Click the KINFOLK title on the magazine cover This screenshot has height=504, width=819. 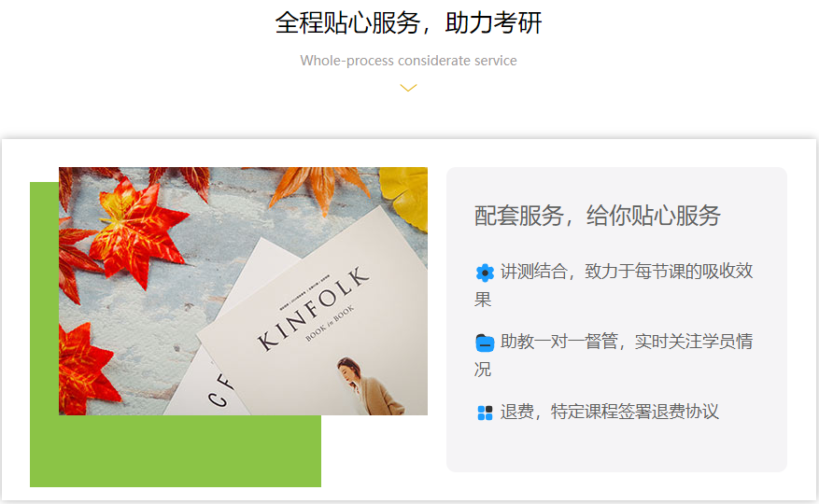tap(314, 308)
